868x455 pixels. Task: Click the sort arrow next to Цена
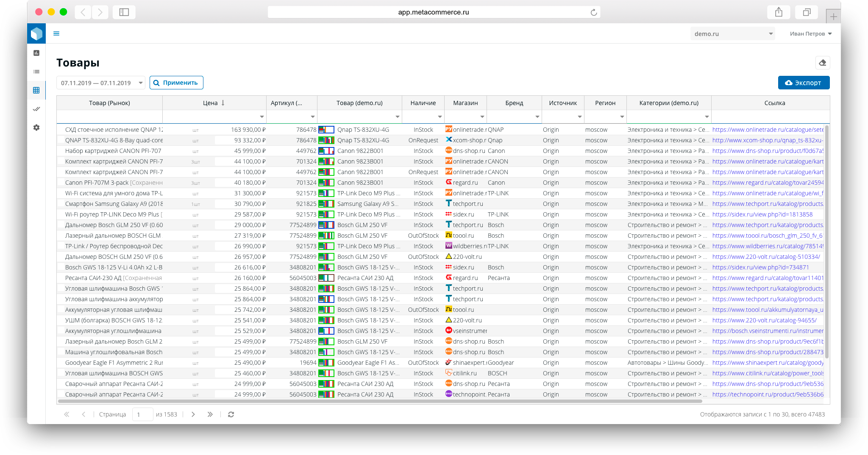pos(223,103)
